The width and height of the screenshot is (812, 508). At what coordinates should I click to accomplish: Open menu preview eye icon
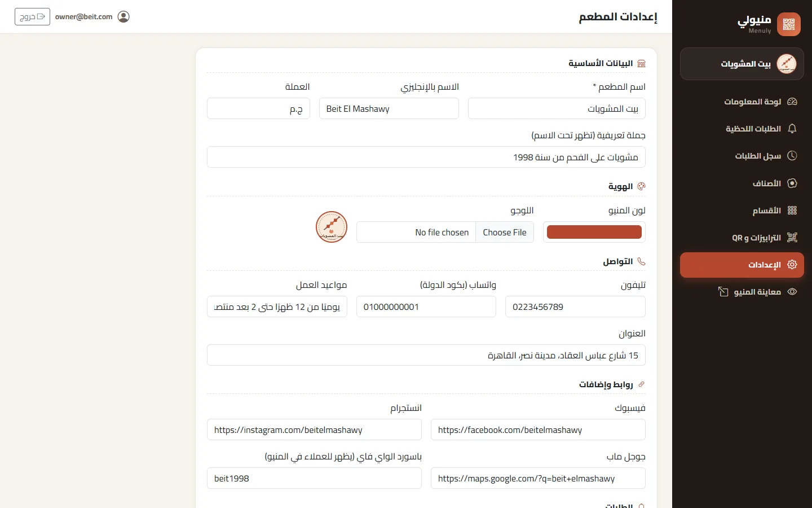792,292
